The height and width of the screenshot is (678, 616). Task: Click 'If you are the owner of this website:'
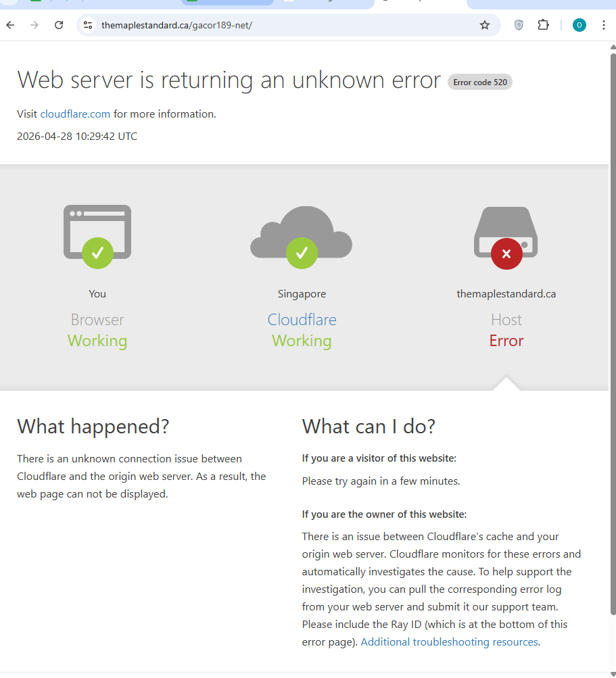[x=384, y=514]
